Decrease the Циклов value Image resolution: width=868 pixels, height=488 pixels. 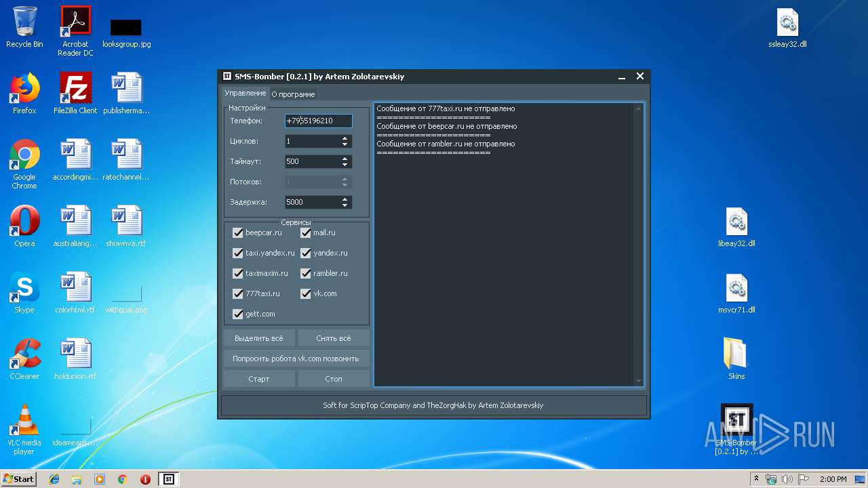coord(345,144)
